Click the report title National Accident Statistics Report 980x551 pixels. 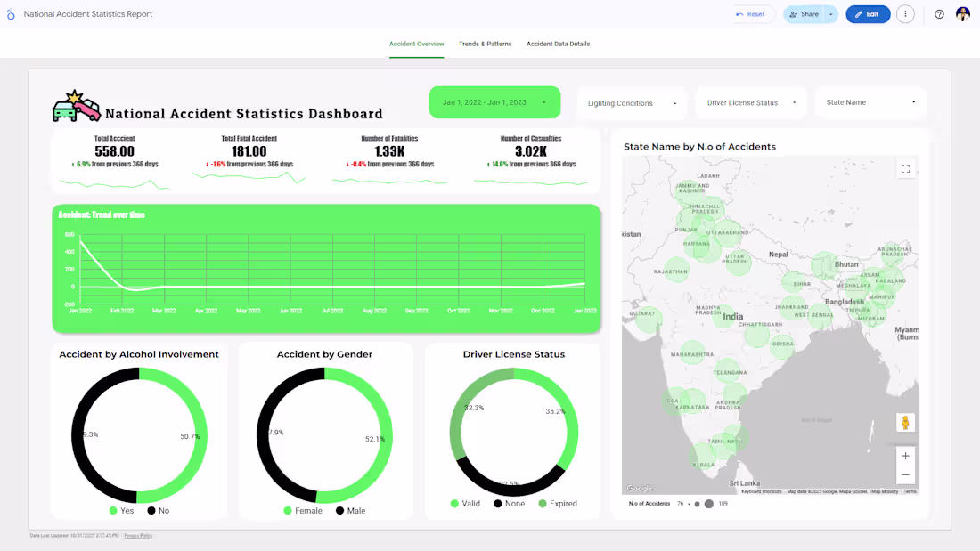(88, 14)
